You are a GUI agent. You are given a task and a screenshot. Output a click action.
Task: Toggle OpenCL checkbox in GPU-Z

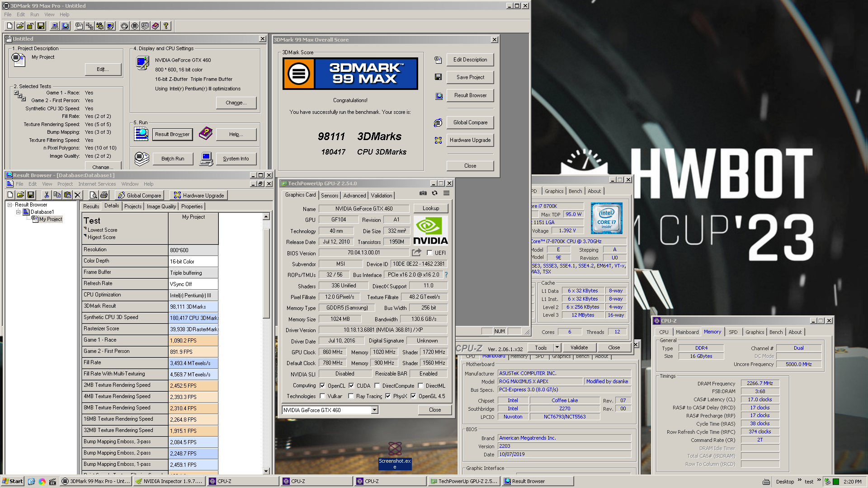click(x=322, y=386)
